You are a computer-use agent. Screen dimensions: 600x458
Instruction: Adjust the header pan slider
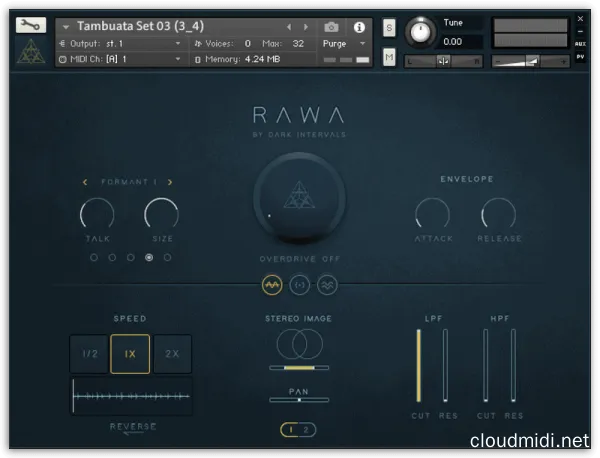(x=444, y=61)
